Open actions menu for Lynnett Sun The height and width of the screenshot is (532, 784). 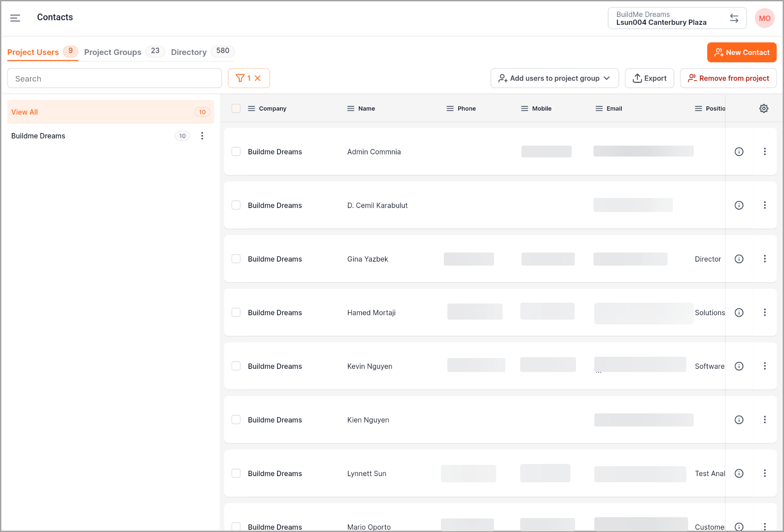764,474
